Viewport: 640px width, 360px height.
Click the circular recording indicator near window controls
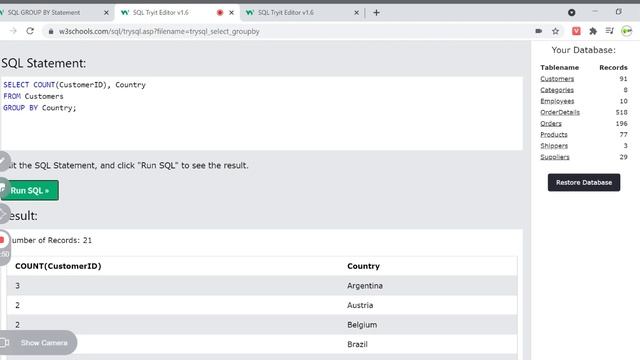(571, 13)
